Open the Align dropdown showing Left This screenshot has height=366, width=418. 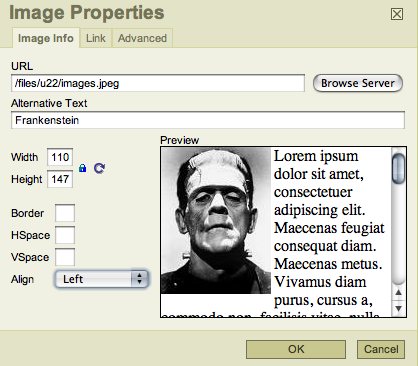pyautogui.click(x=101, y=279)
